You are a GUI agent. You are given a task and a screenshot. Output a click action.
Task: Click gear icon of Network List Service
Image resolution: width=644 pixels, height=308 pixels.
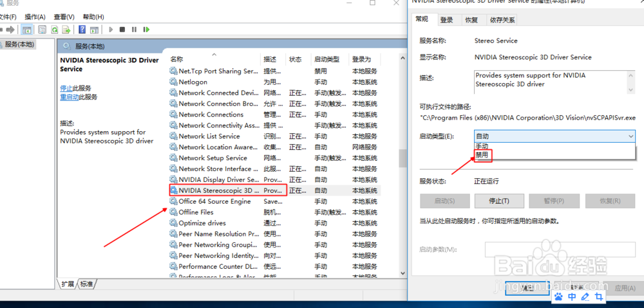coord(173,136)
